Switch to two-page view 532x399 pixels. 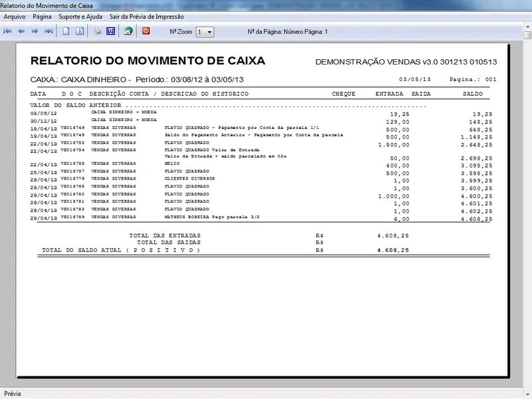(79, 31)
